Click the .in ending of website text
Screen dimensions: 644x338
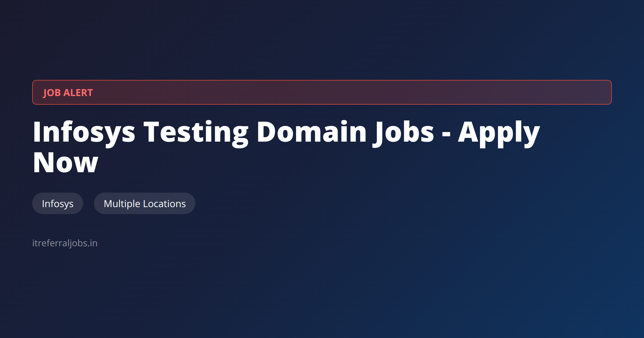click(x=93, y=243)
